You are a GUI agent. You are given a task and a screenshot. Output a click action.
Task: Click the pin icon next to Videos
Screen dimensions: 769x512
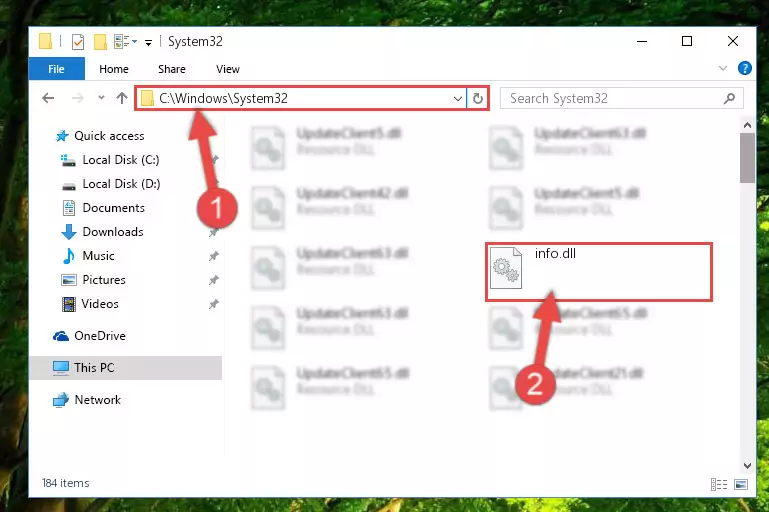[x=213, y=304]
